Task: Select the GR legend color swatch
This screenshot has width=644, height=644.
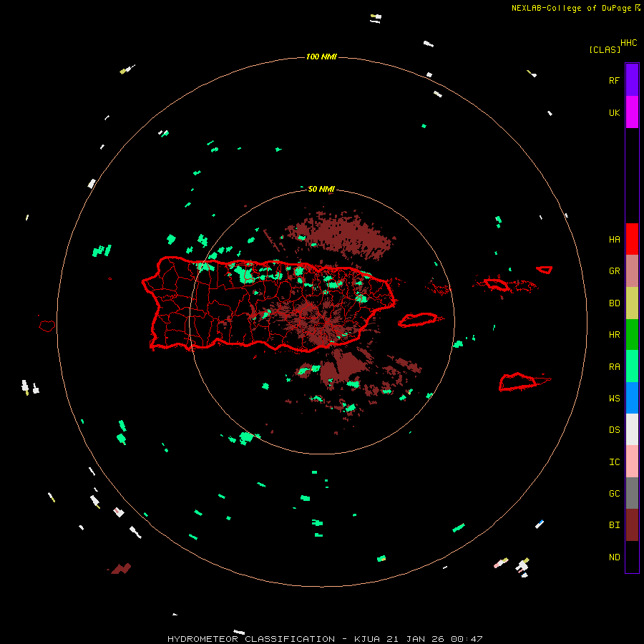Action: click(x=632, y=270)
